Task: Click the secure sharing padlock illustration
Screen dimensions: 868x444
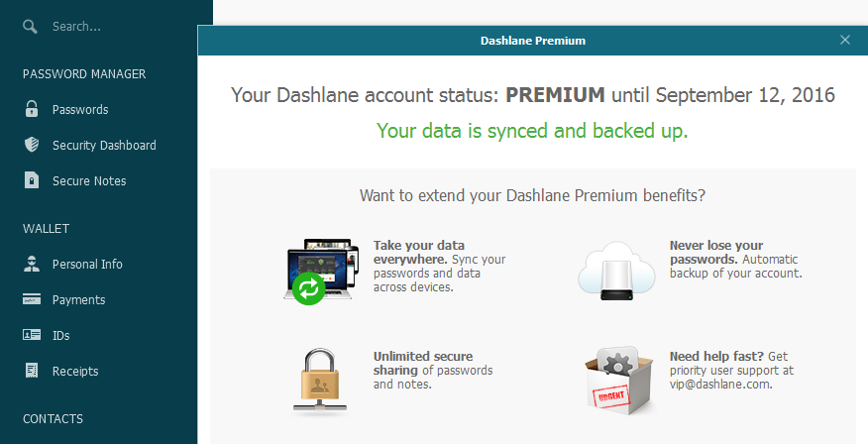Action: pos(320,378)
